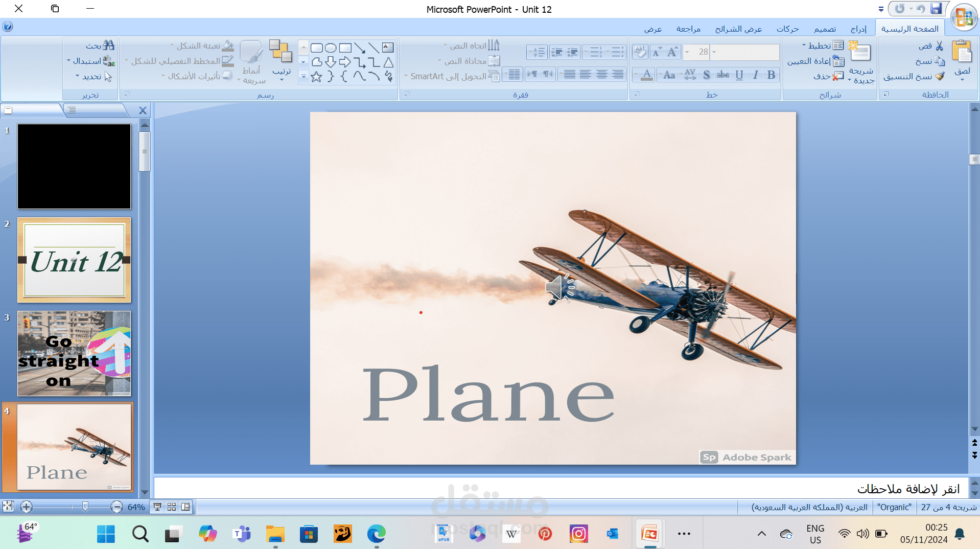Open the Insert (إدراج) tab
The image size is (980, 549).
click(x=858, y=29)
